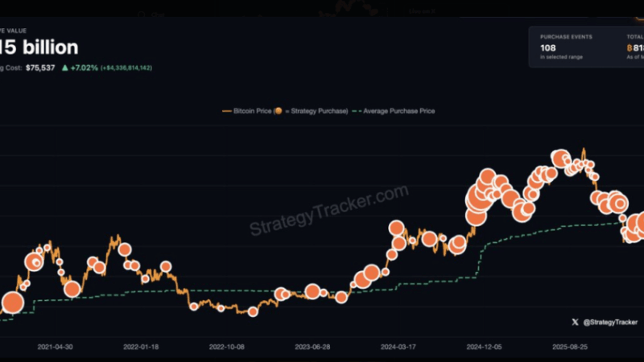
Task: Click the 2024-03-17 date axis label
Action: coord(398,347)
